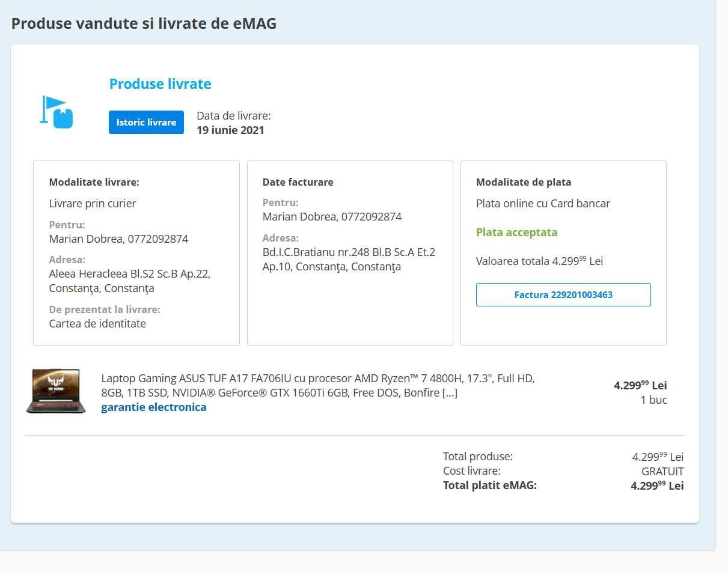
Task: Open the Istoric livrare delivery history
Action: point(146,122)
